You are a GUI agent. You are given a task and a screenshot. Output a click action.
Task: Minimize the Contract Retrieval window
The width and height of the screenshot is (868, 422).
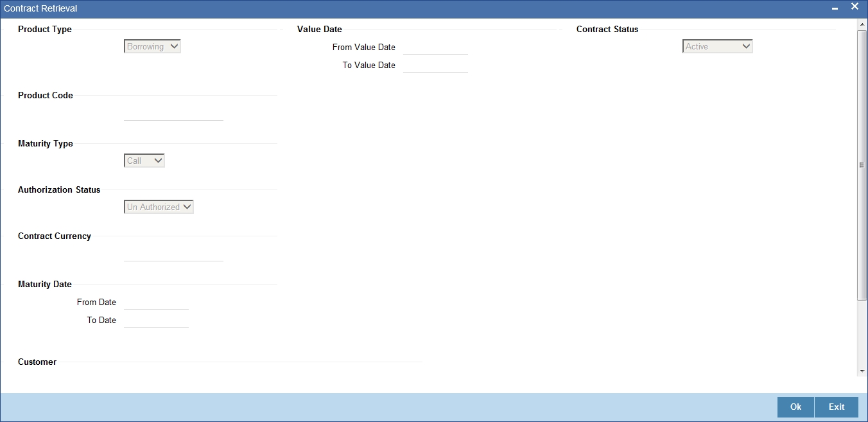pos(835,8)
